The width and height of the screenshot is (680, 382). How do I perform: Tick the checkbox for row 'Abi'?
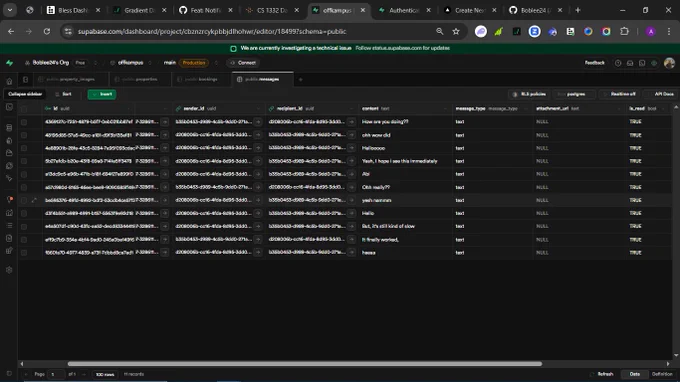point(24,174)
